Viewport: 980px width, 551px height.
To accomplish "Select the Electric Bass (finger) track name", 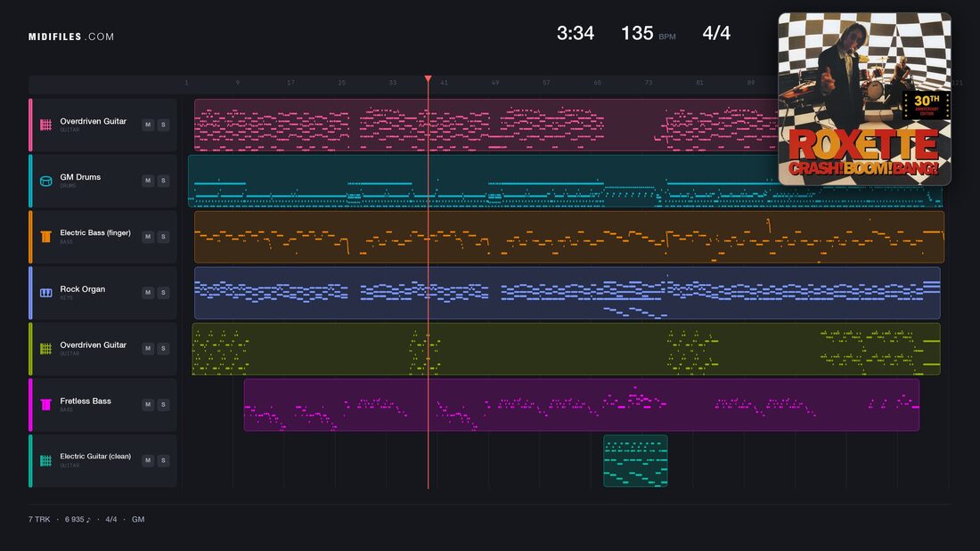I will tap(95, 233).
